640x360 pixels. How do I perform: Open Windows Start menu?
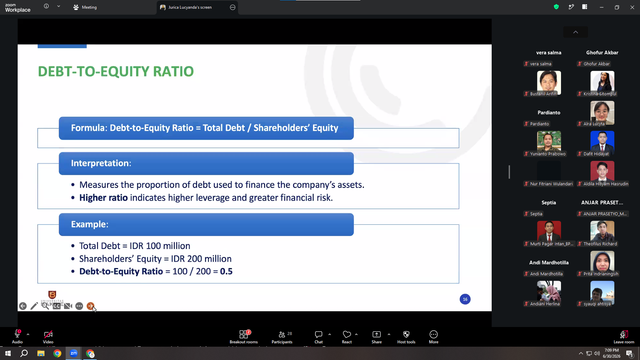pos(8,353)
